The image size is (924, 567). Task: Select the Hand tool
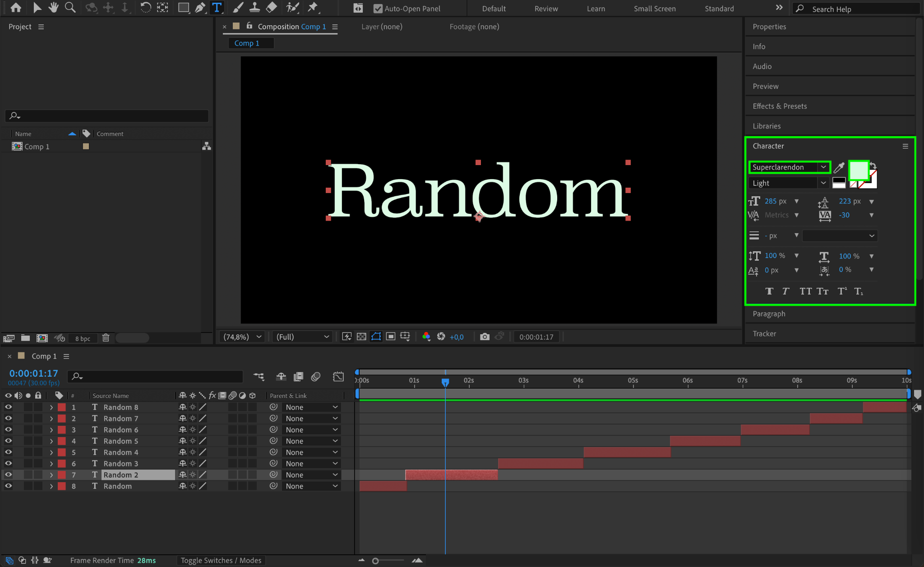click(54, 8)
